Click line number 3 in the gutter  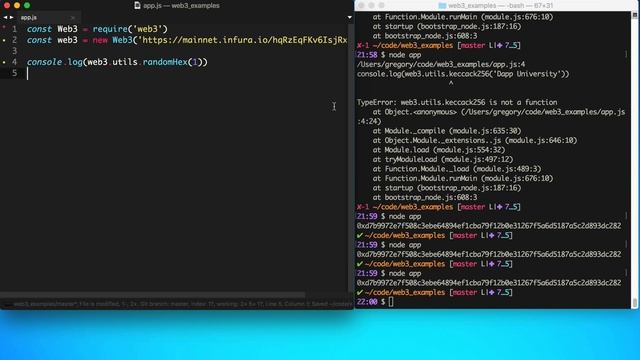(x=14, y=51)
